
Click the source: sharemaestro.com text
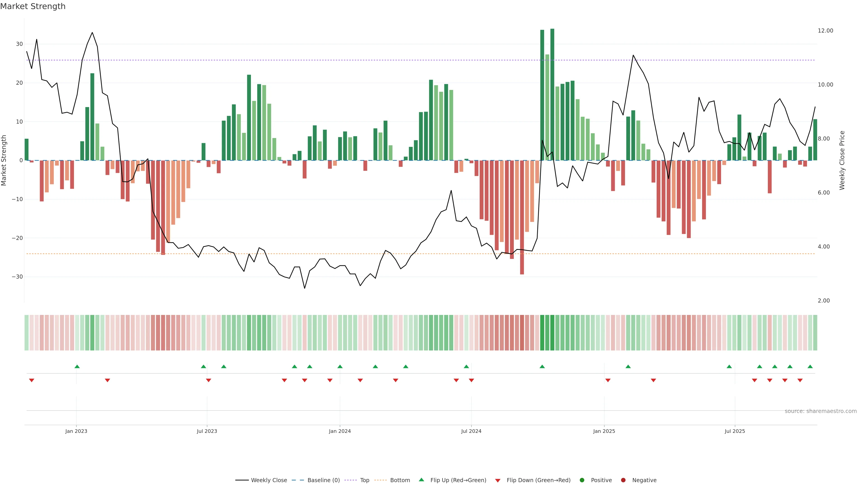(821, 411)
